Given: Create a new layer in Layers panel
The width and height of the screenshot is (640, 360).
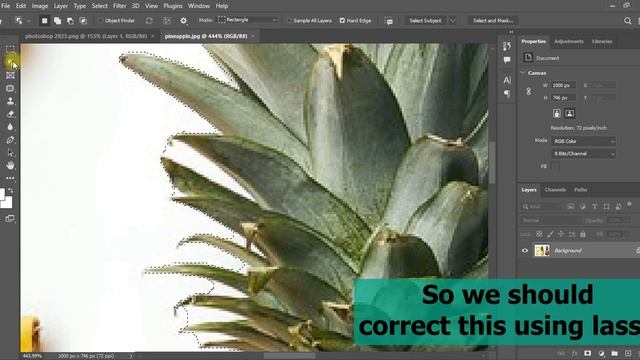Looking at the screenshot, I should [628, 353].
